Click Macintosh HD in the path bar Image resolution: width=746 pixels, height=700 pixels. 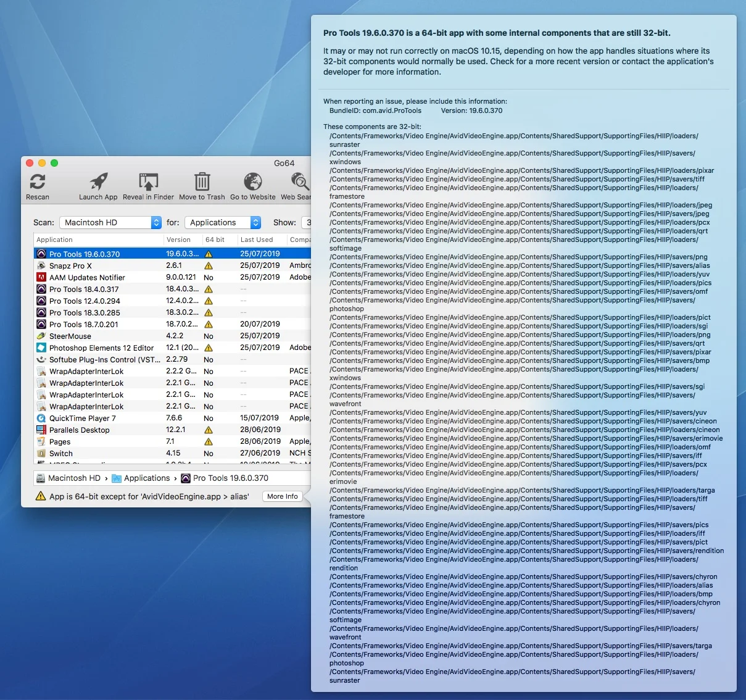[68, 478]
